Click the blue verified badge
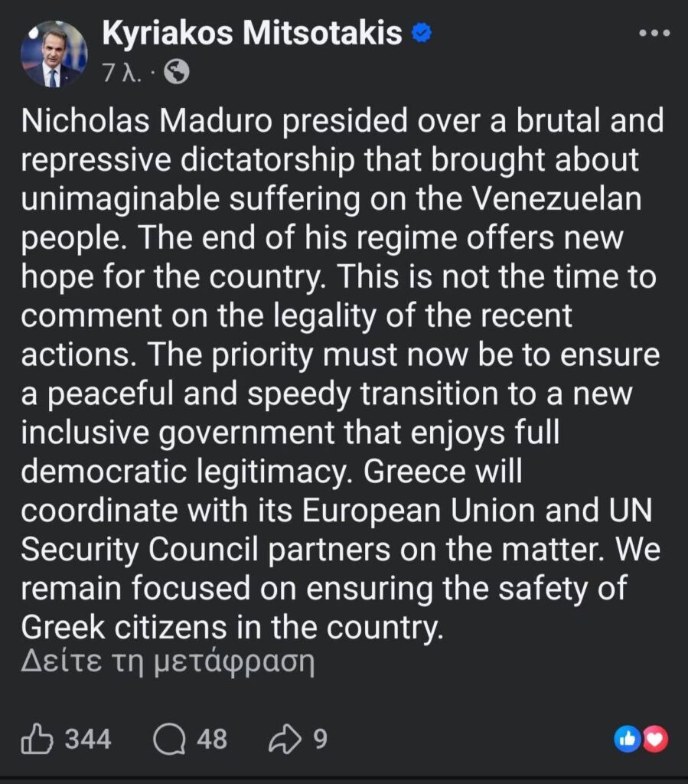The width and height of the screenshot is (688, 784). [x=422, y=33]
